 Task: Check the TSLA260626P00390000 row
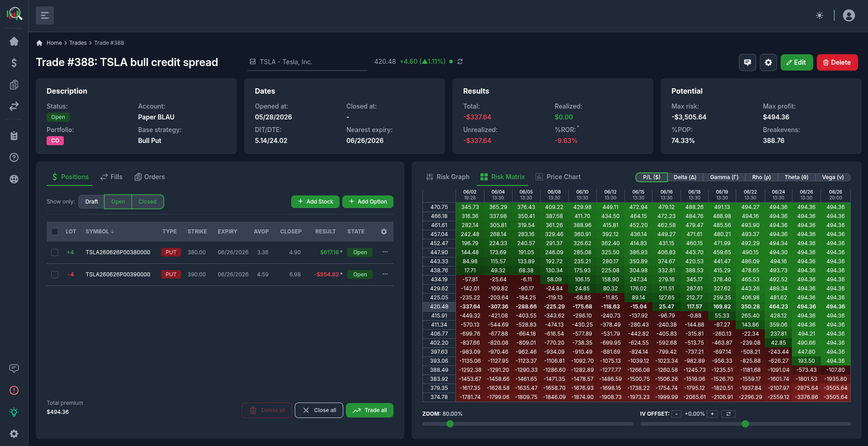(x=55, y=275)
